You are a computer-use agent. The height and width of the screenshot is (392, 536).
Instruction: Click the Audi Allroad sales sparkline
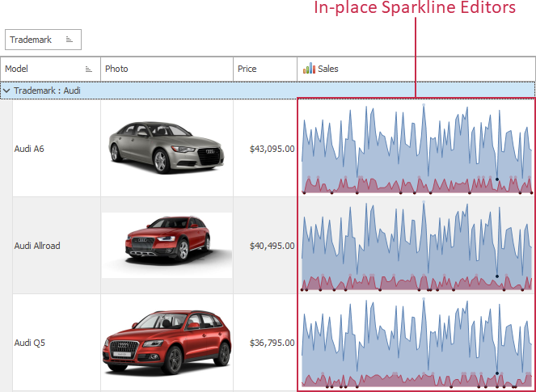(416, 246)
